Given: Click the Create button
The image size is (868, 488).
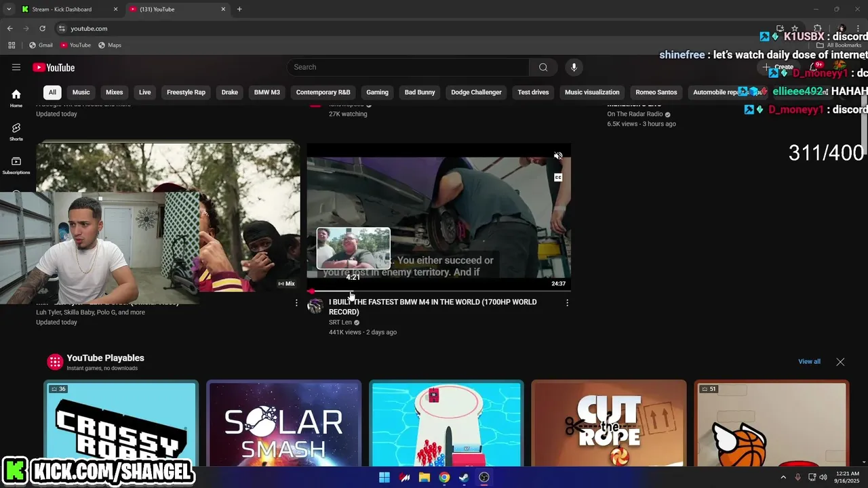Looking at the screenshot, I should [778, 67].
